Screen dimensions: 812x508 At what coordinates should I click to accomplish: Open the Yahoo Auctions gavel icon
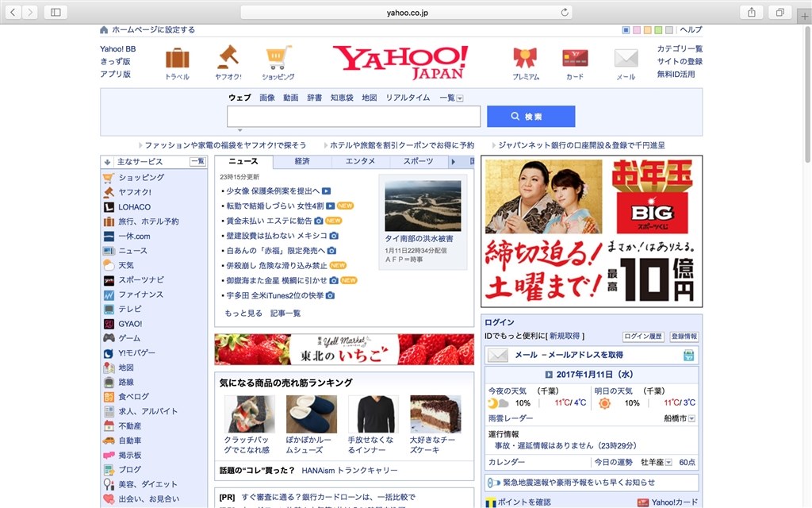point(228,57)
